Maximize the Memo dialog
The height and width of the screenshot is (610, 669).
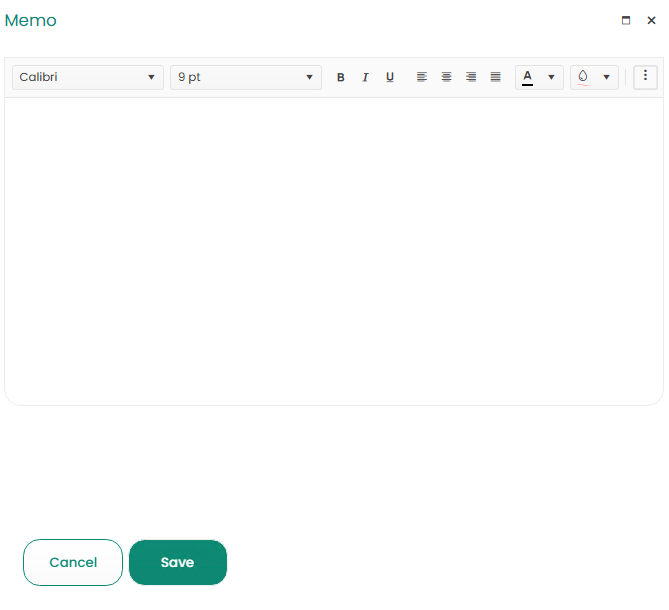626,20
